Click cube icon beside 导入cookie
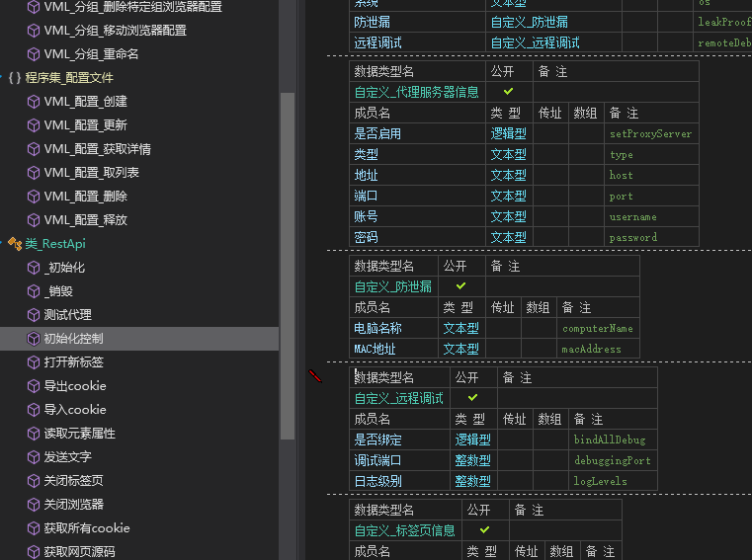 click(33, 410)
